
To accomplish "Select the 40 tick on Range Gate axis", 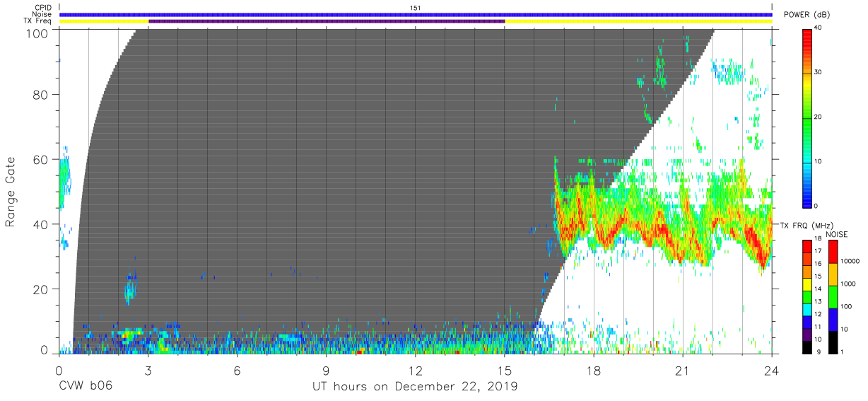I will tap(40, 224).
